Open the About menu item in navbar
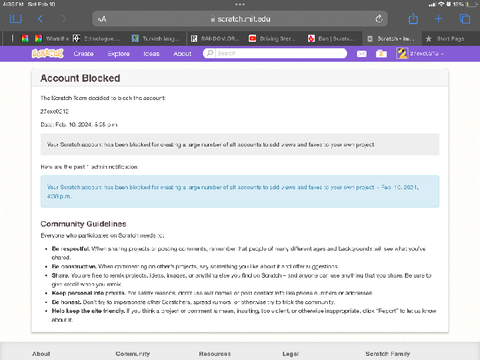480x360 pixels. point(182,54)
